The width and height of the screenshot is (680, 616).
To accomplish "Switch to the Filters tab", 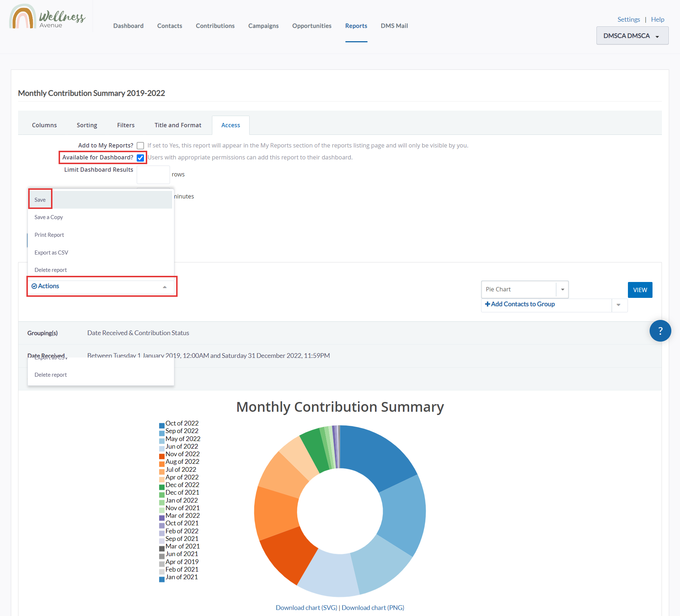I will [126, 125].
